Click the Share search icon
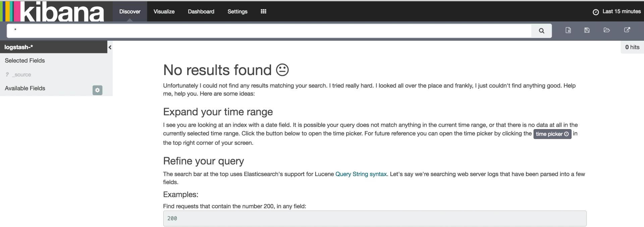The width and height of the screenshot is (644, 227). pos(627,30)
